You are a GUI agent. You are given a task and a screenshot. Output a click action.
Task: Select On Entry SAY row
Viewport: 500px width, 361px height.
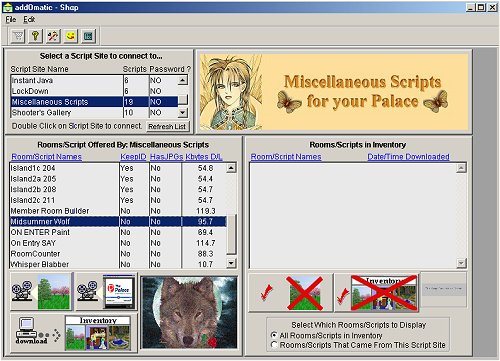pyautogui.click(x=118, y=243)
